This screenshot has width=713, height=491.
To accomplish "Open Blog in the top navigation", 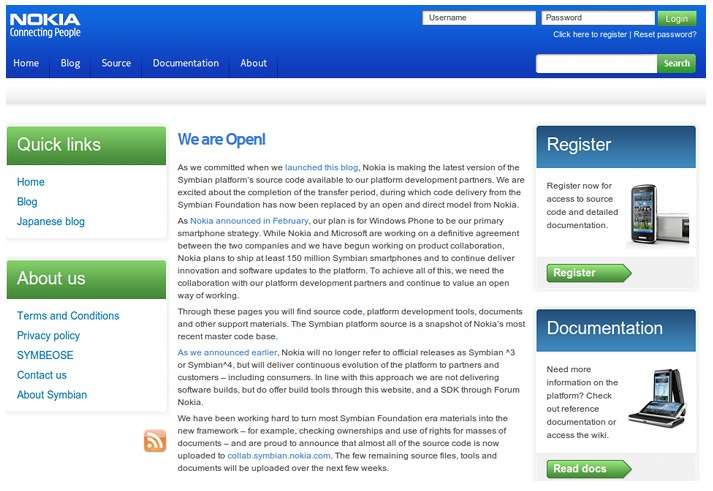I will (70, 63).
